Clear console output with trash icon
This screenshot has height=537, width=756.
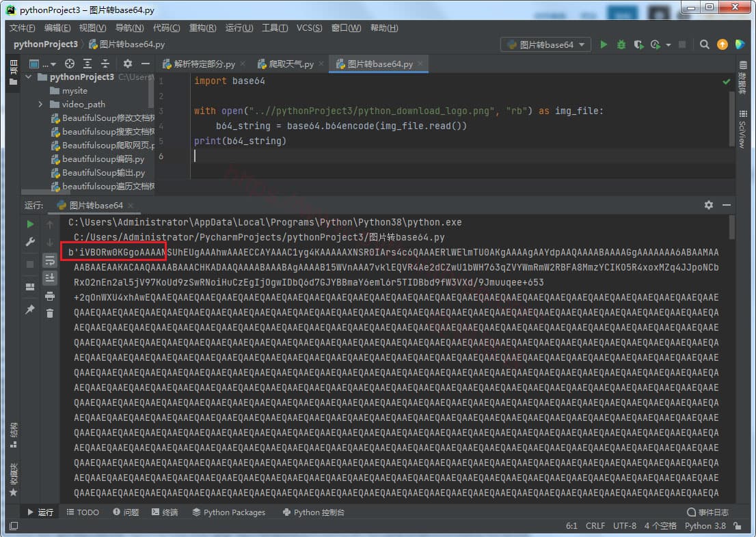(x=49, y=312)
